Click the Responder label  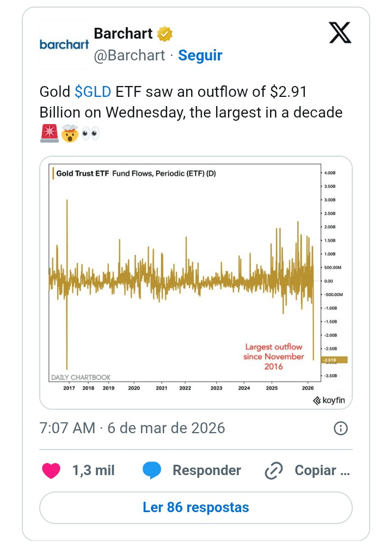(x=206, y=470)
